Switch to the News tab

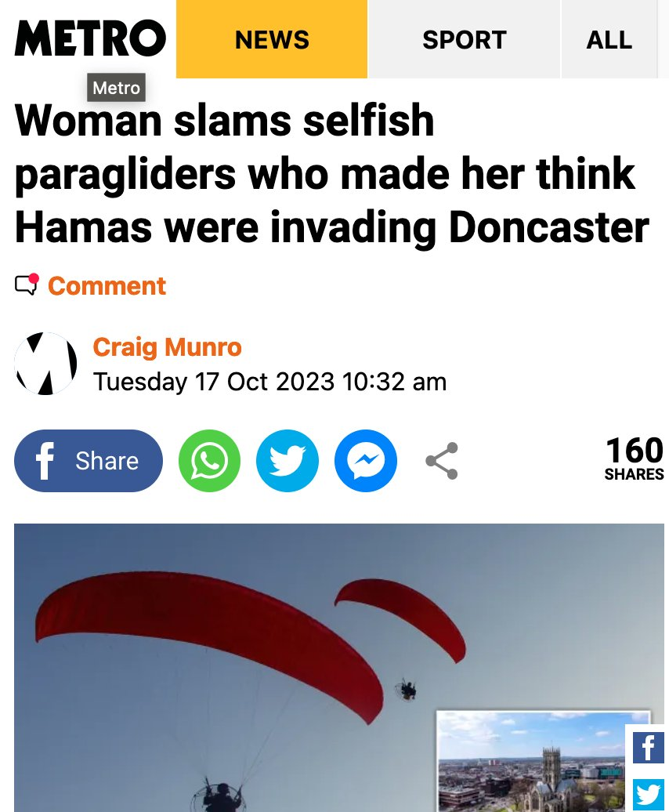(272, 39)
